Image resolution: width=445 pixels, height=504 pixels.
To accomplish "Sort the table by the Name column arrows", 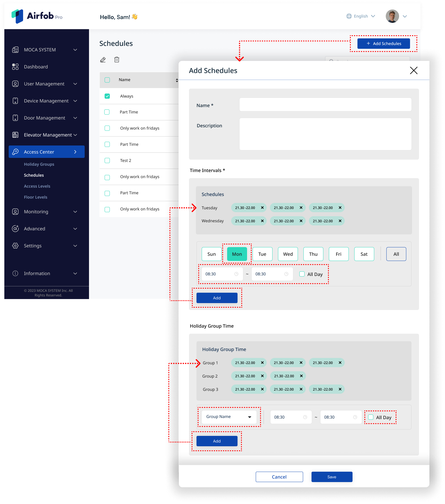I will click(x=177, y=80).
